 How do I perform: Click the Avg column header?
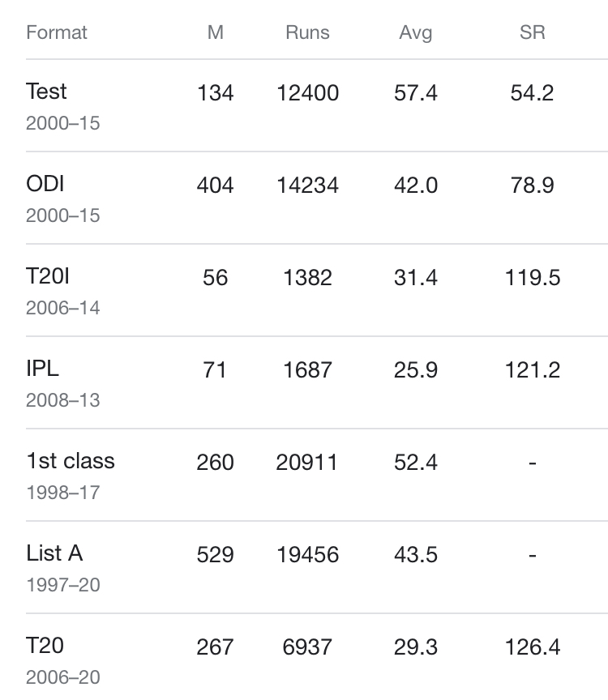415,33
